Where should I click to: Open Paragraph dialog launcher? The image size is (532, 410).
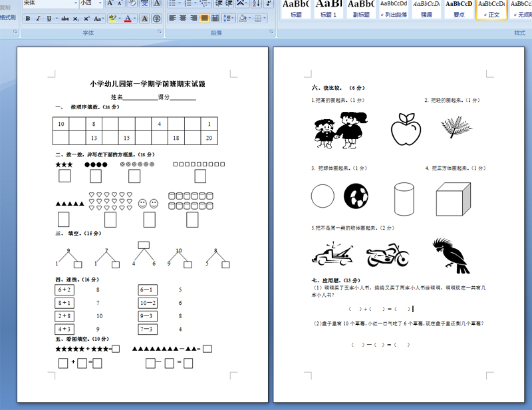(271, 32)
